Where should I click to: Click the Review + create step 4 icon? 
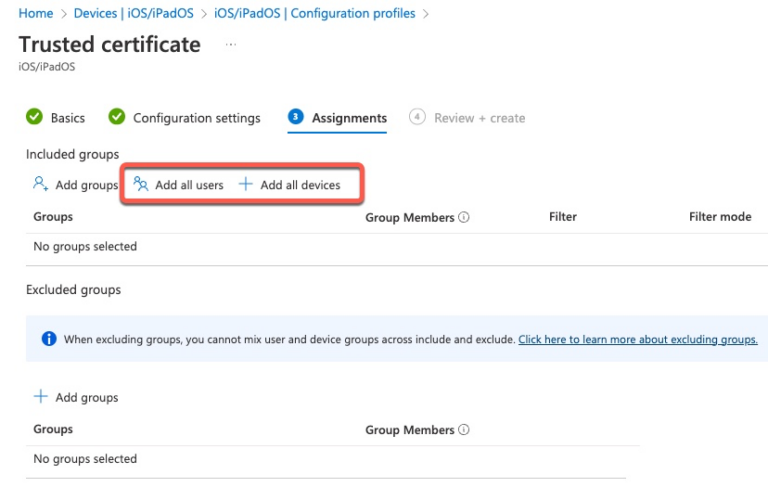coord(417,117)
